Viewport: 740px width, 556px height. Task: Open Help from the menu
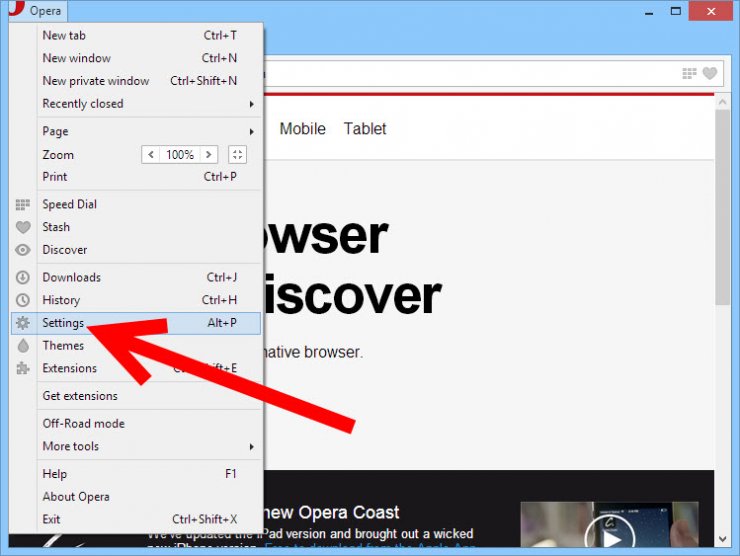[x=150, y=473]
